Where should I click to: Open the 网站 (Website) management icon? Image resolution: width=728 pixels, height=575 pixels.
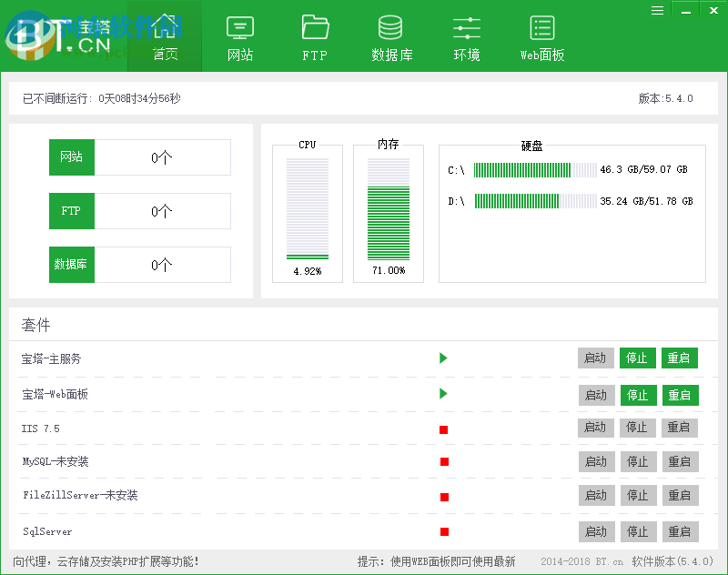coord(239,36)
